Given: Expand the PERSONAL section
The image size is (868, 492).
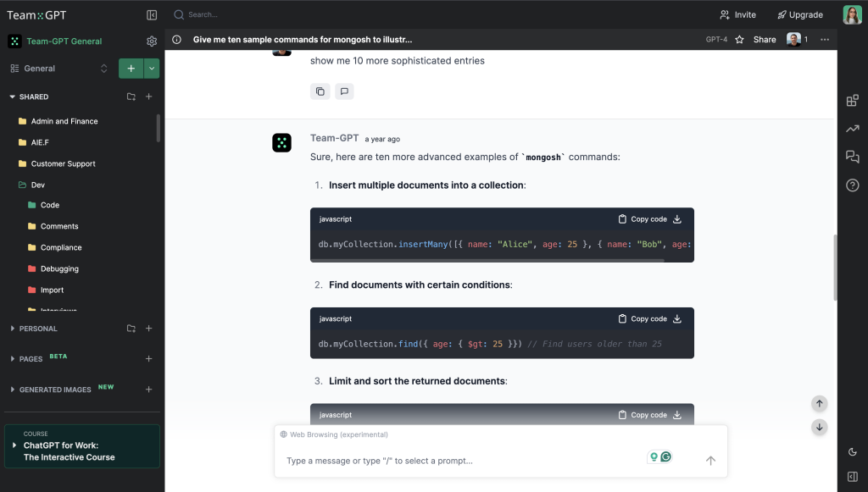Looking at the screenshot, I should pyautogui.click(x=12, y=329).
